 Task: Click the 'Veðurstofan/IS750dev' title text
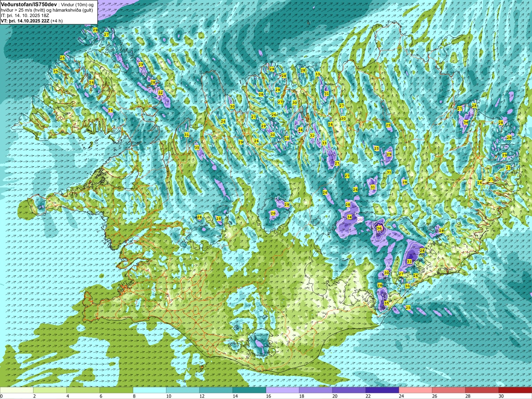coord(29,4)
